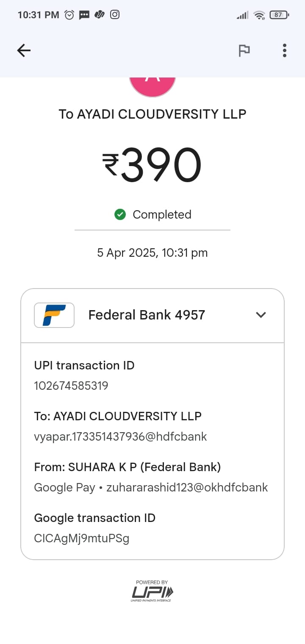305x644 pixels.
Task: Tap the green Completed checkmark icon
Action: click(120, 215)
